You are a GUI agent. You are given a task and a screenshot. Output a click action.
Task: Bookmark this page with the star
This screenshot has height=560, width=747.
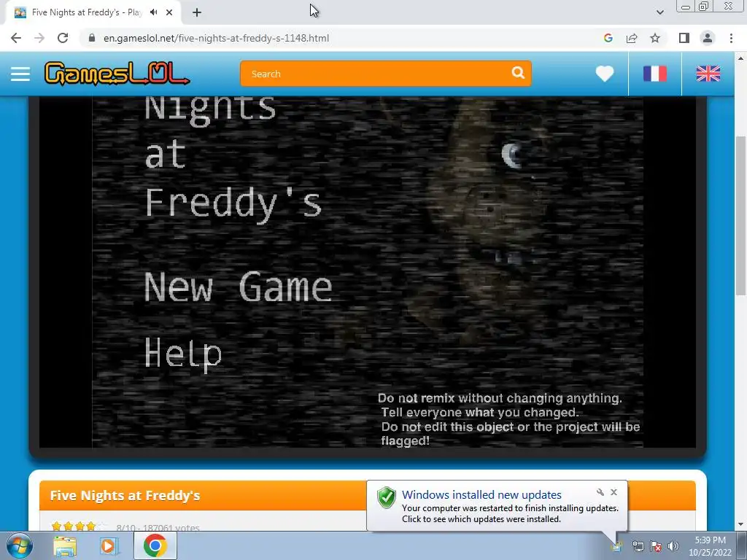[x=655, y=38]
